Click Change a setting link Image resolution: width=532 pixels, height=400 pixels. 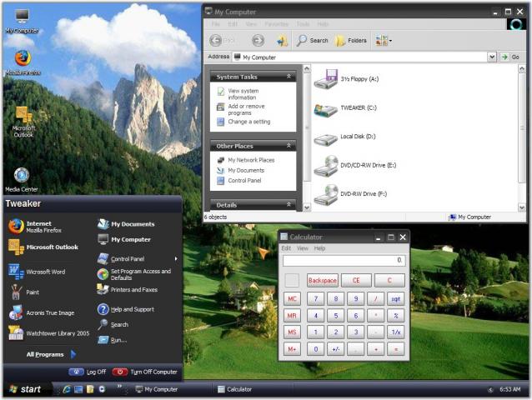(249, 122)
